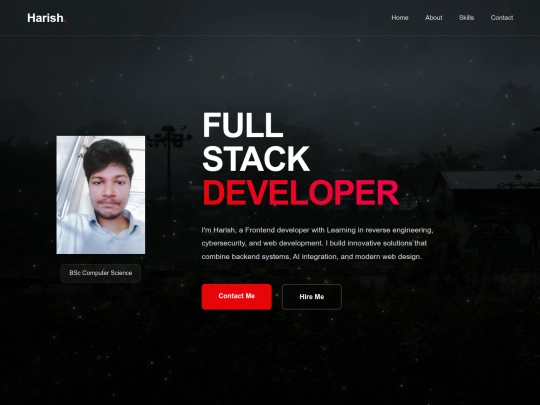Click the Hire Me button

312,297
